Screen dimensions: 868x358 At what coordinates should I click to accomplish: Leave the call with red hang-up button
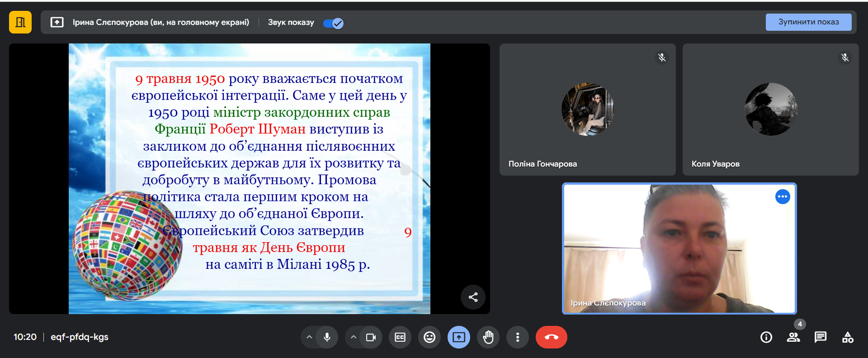[x=551, y=337]
